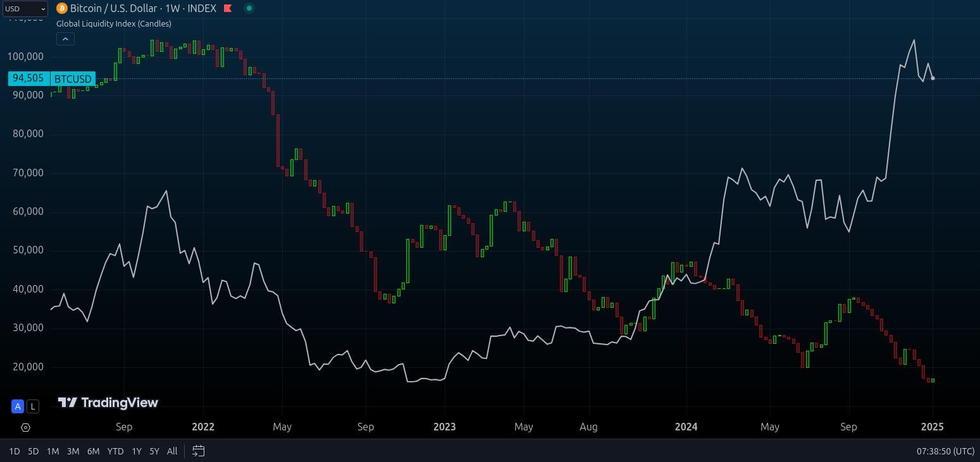This screenshot has height=462, width=980.
Task: Select the All time range
Action: point(172,451)
